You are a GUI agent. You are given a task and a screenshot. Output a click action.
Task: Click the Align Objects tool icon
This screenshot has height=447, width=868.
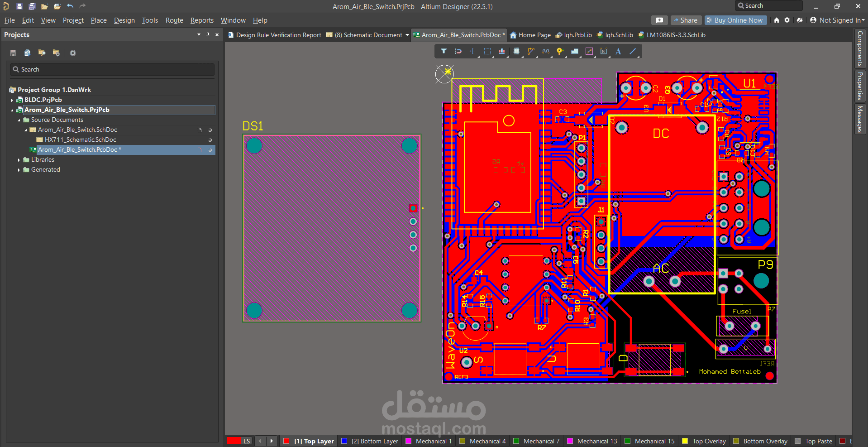click(502, 51)
